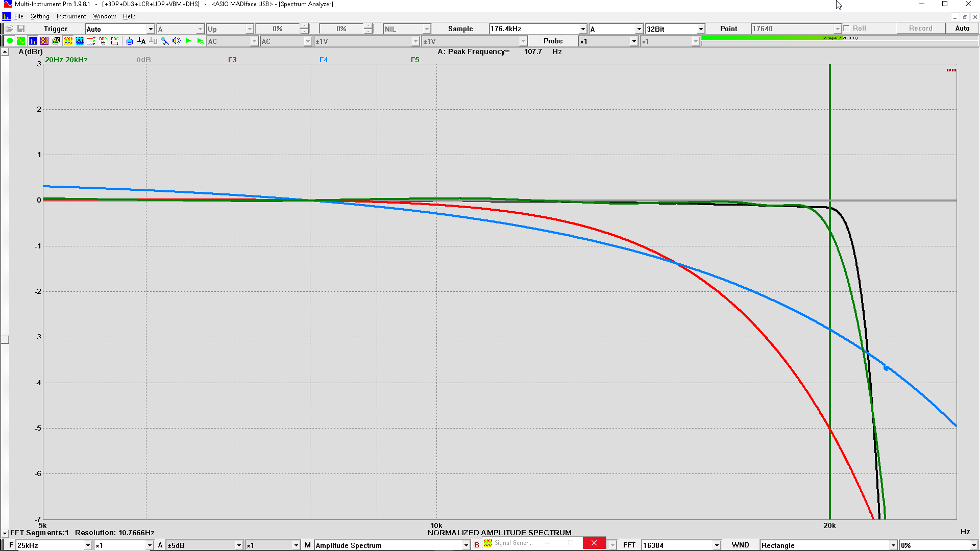Click the channel B zeroing icon

(153, 41)
